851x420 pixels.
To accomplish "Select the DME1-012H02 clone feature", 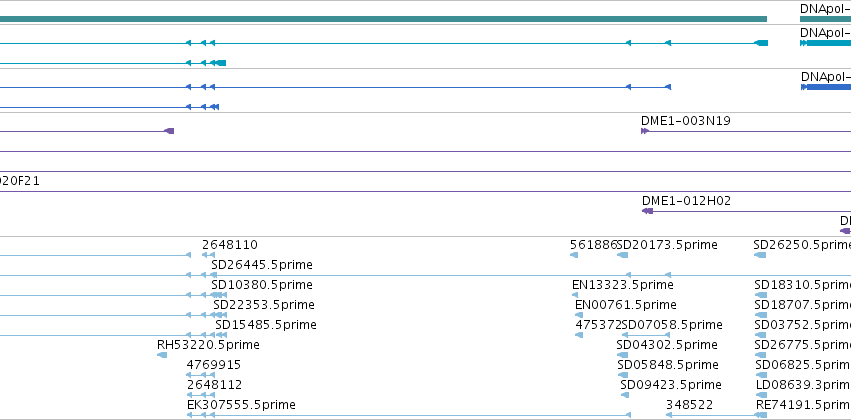I will click(x=746, y=211).
